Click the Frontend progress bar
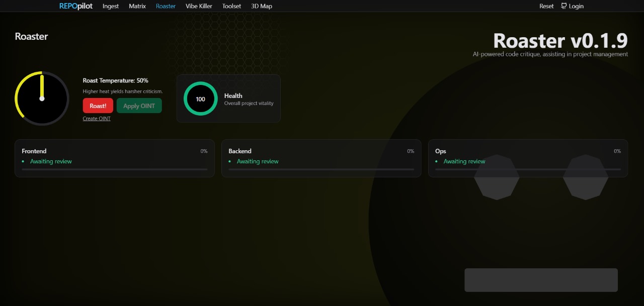Screen dimensions: 644x306 pos(115,169)
